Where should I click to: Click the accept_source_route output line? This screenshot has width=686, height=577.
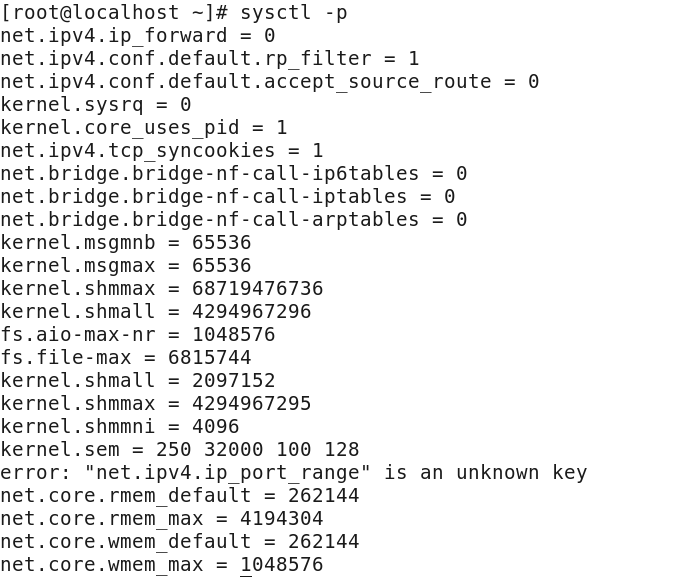click(x=270, y=82)
